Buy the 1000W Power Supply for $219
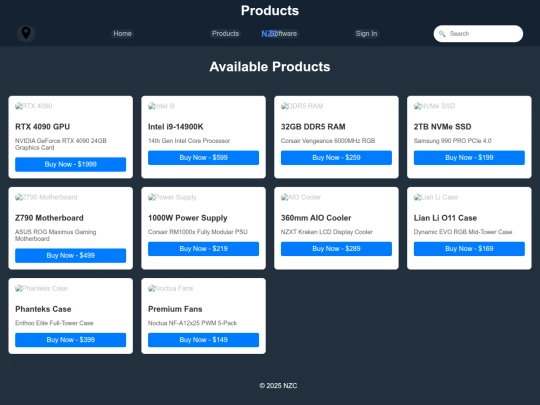 coord(204,249)
